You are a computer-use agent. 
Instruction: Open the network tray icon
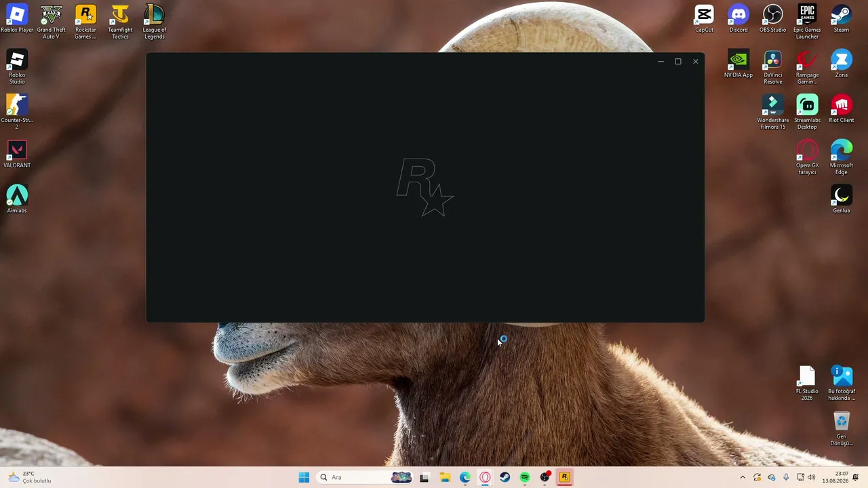(800, 477)
